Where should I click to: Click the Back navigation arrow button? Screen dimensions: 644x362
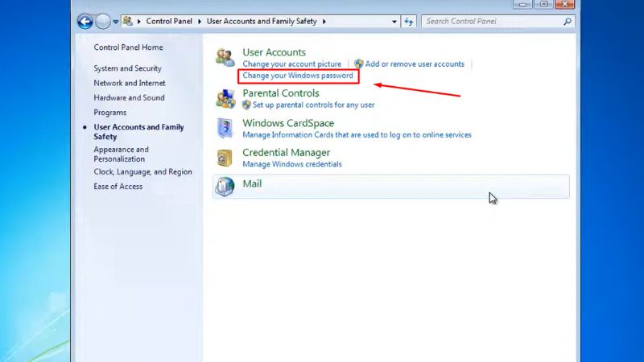(x=85, y=22)
